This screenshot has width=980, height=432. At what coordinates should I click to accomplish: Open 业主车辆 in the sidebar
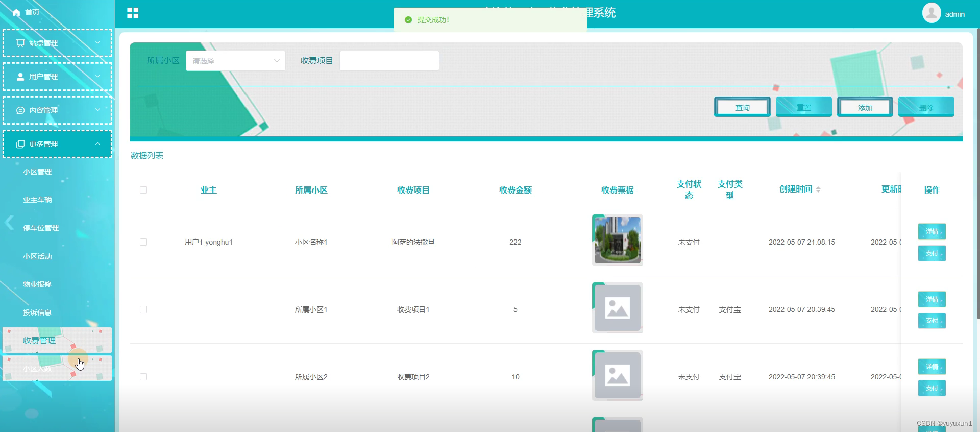click(37, 200)
